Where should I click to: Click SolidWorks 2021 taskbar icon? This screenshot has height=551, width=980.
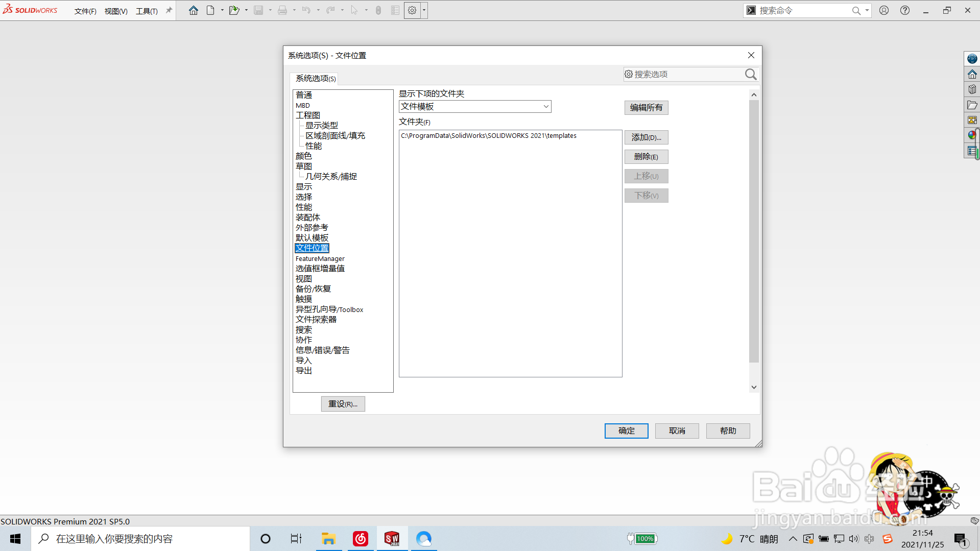(392, 539)
